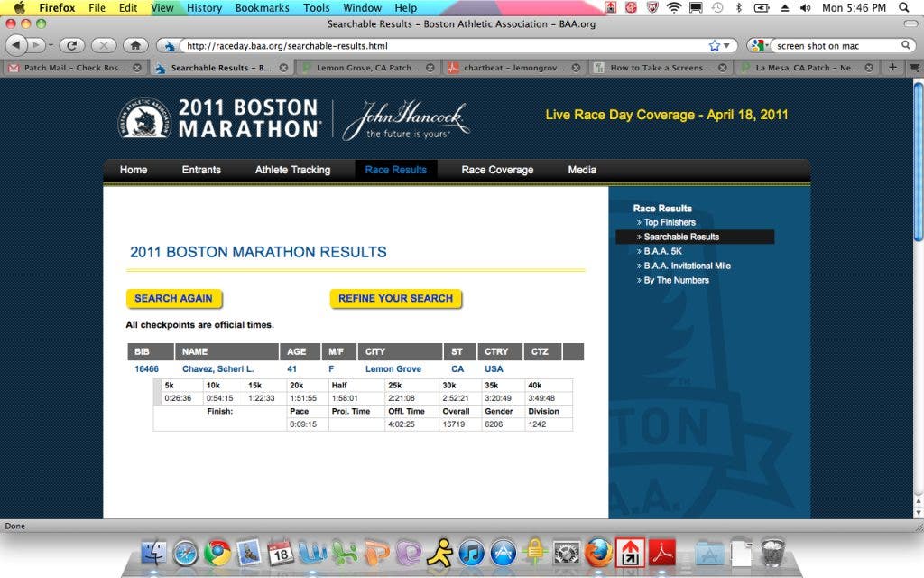Open the File menu
The height and width of the screenshot is (578, 924).
[97, 7]
